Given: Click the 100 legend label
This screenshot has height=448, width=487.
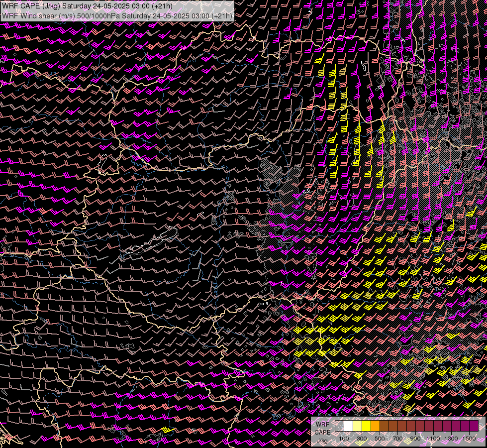Looking at the screenshot, I should coord(344,439).
